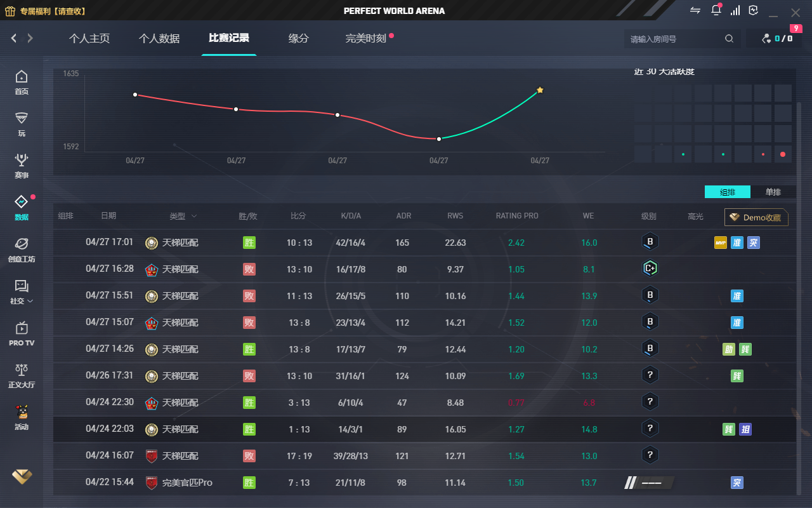The image size is (812, 508).
Task: Click WE value 6.8
Action: 589,403
